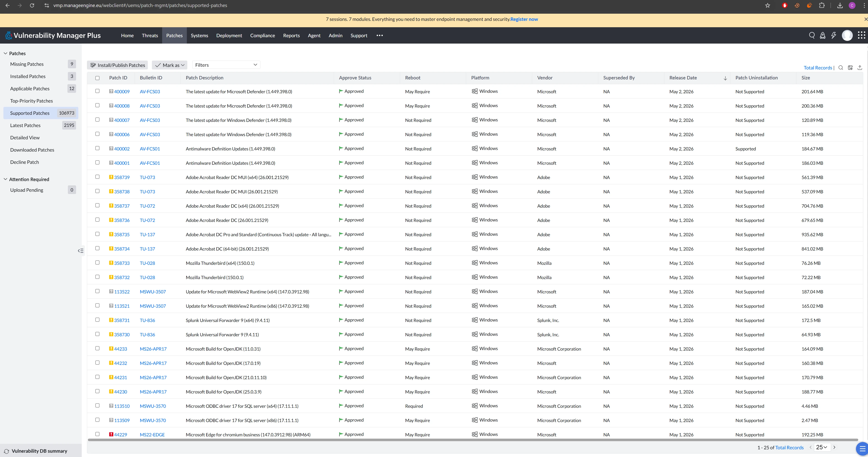The height and width of the screenshot is (457, 868).
Task: Open the 25 rows-per-page dropdown
Action: (821, 447)
